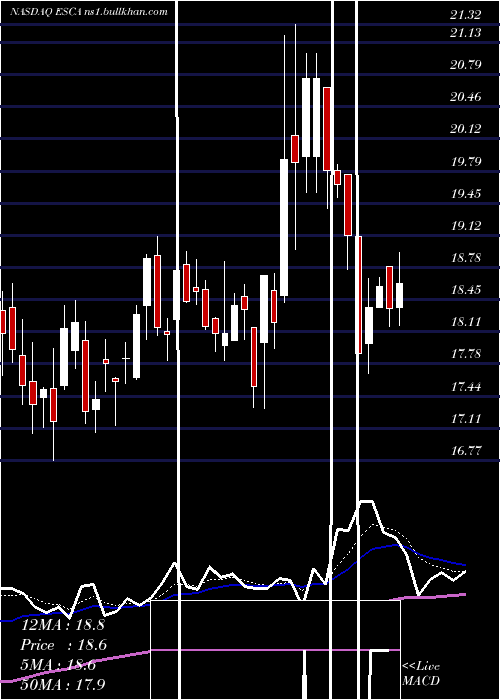Screen dimensions: 500x700
Task: Click the 5MA : 18.6 readout
Action: 58,665
